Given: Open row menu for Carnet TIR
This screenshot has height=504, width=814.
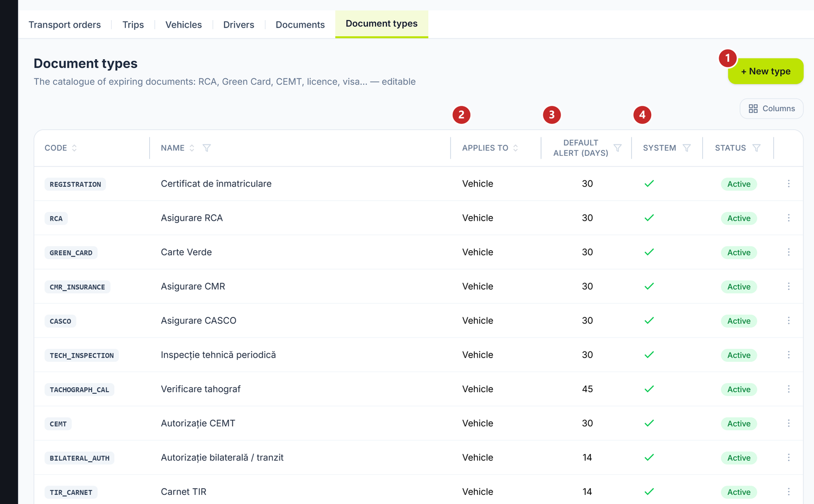Looking at the screenshot, I should point(788,492).
